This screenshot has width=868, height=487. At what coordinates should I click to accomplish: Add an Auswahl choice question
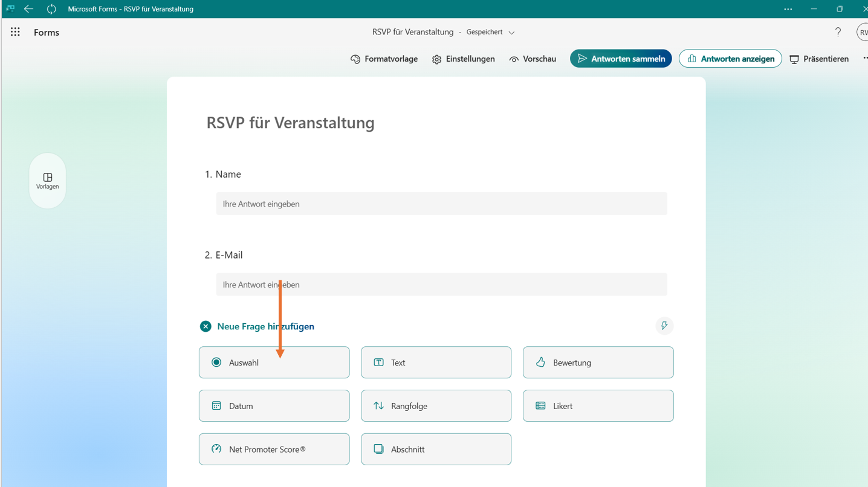pos(274,363)
